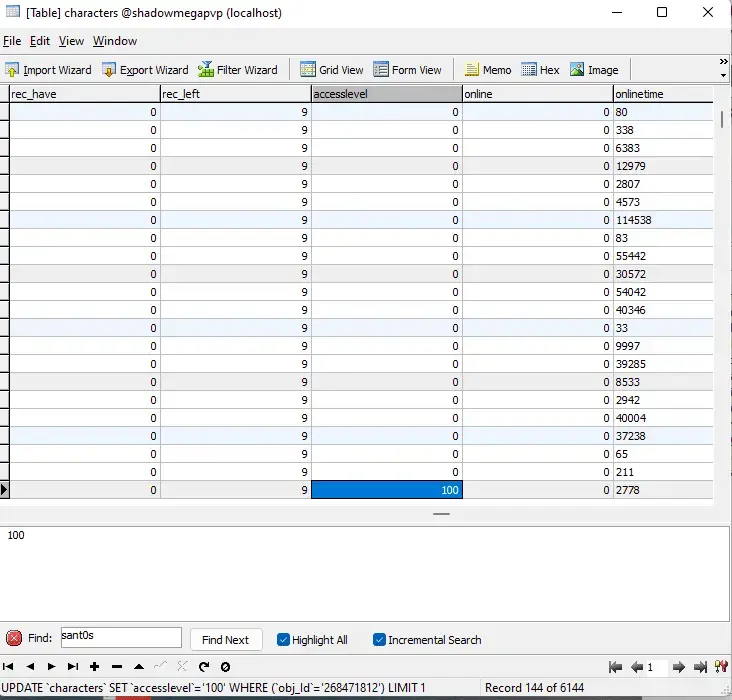Go to next record
The image size is (732, 700).
(x=51, y=667)
